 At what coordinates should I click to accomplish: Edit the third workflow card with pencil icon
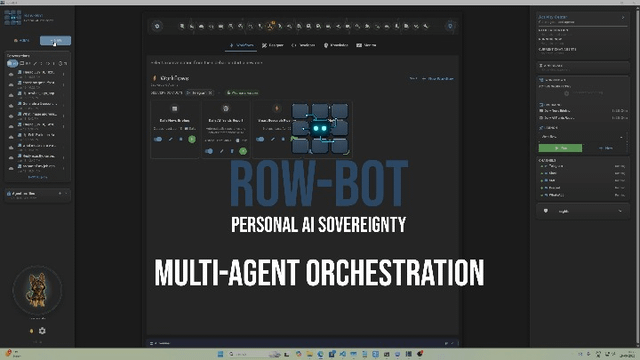tap(273, 140)
